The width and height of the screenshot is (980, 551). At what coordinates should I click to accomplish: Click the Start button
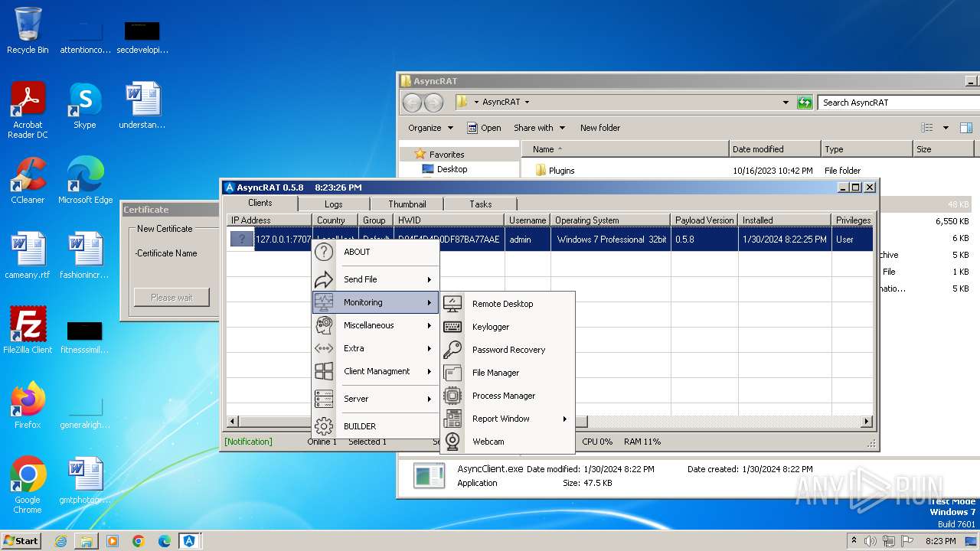click(21, 541)
